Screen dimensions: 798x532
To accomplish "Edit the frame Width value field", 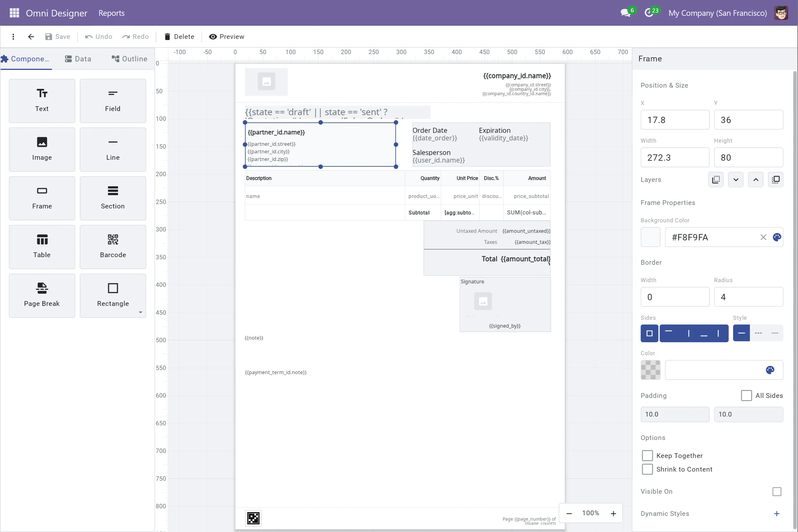I will 675,157.
